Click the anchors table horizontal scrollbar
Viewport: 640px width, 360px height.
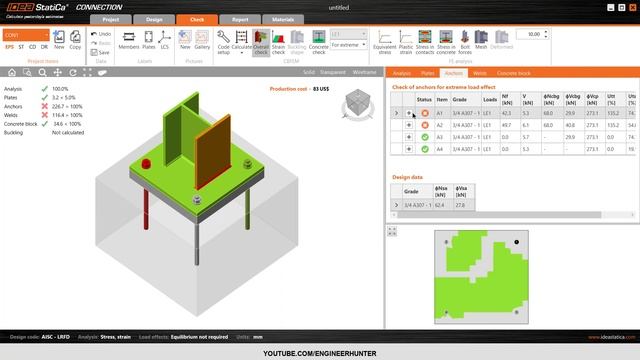pos(499,215)
